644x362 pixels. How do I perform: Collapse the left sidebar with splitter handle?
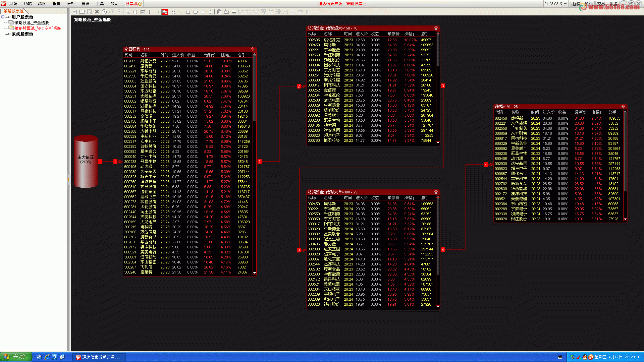point(69,180)
